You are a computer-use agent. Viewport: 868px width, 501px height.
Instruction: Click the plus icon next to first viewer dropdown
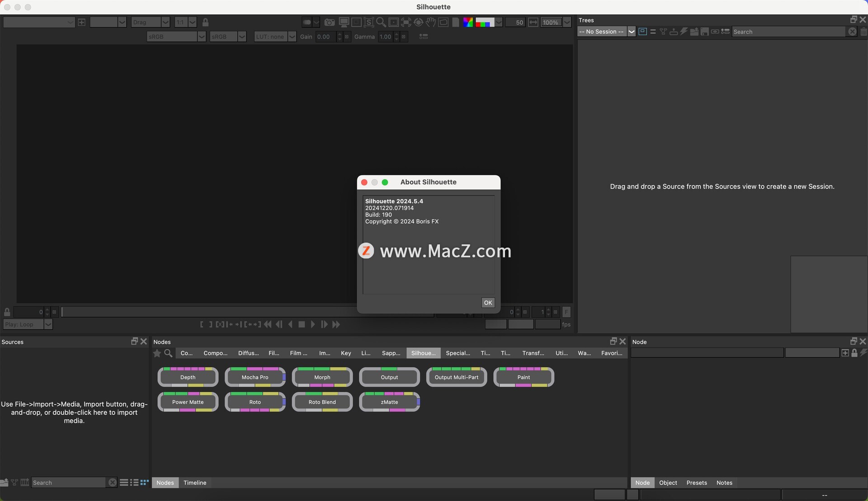pyautogui.click(x=81, y=22)
